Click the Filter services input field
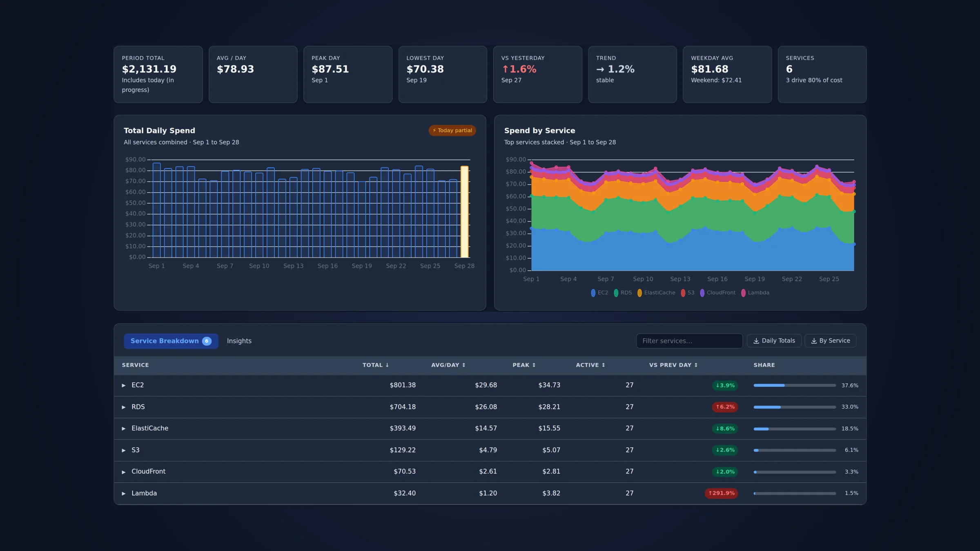The image size is (980, 551). (x=689, y=341)
